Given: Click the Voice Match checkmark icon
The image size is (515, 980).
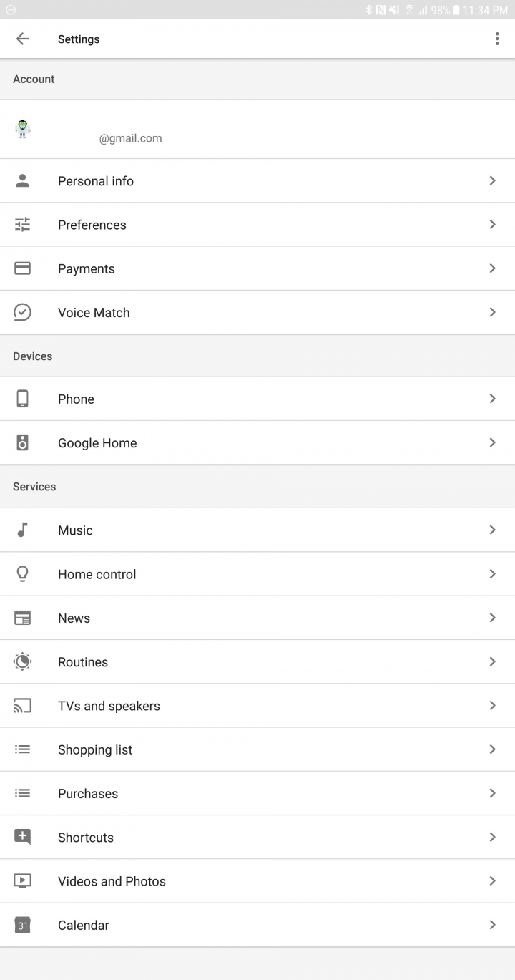Looking at the screenshot, I should tap(23, 312).
